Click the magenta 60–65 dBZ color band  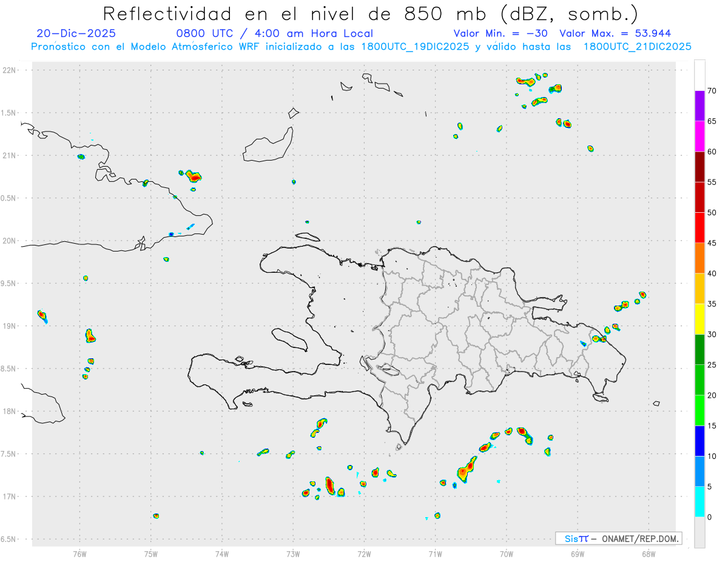pyautogui.click(x=699, y=136)
